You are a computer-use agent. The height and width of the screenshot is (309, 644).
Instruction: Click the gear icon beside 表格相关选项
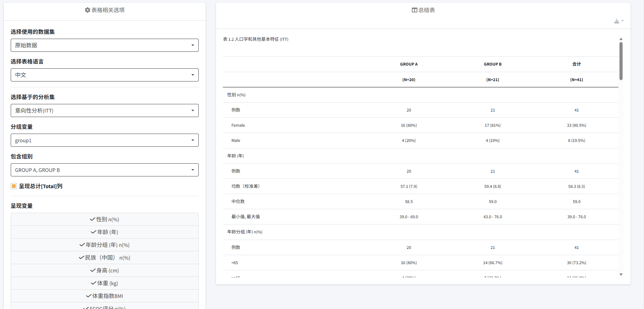coord(87,10)
